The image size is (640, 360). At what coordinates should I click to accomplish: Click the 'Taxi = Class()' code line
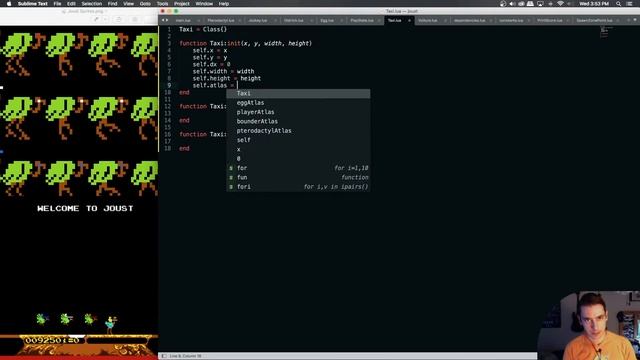[203, 29]
